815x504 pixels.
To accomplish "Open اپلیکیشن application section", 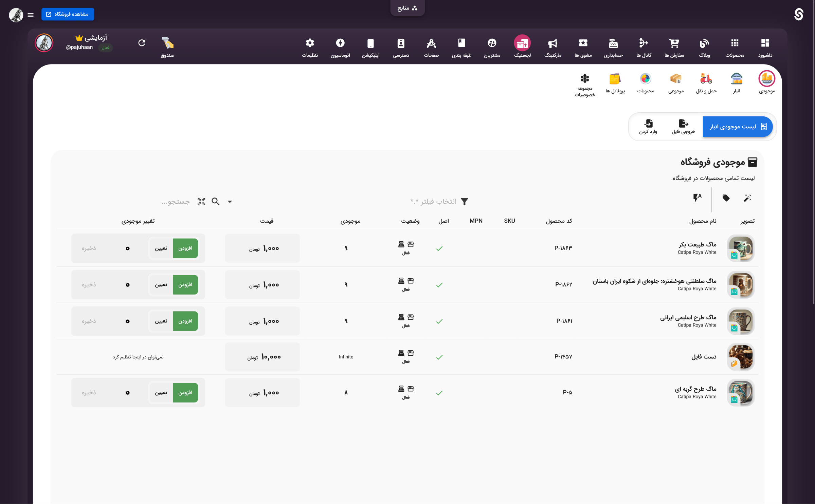I will pyautogui.click(x=370, y=48).
